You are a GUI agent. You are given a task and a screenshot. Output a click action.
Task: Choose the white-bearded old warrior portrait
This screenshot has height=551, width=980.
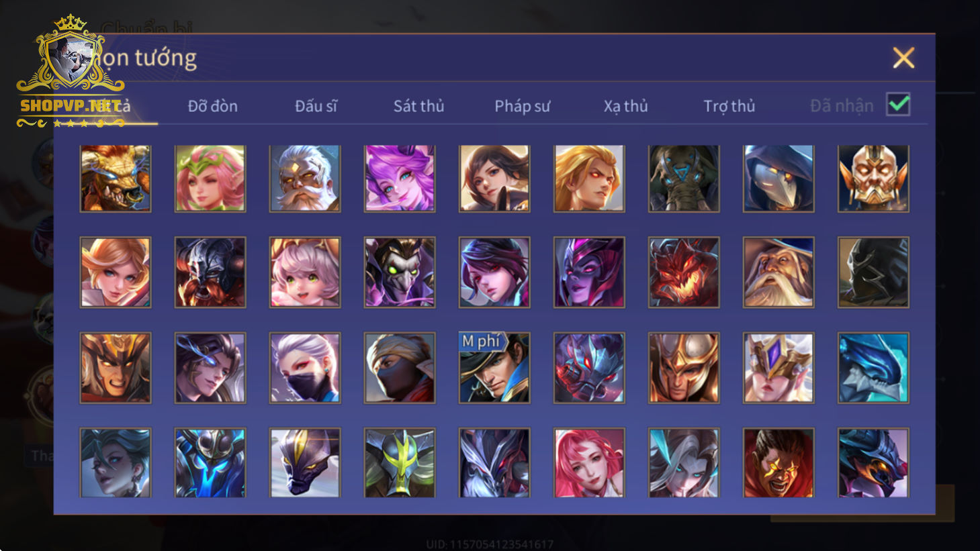(305, 179)
